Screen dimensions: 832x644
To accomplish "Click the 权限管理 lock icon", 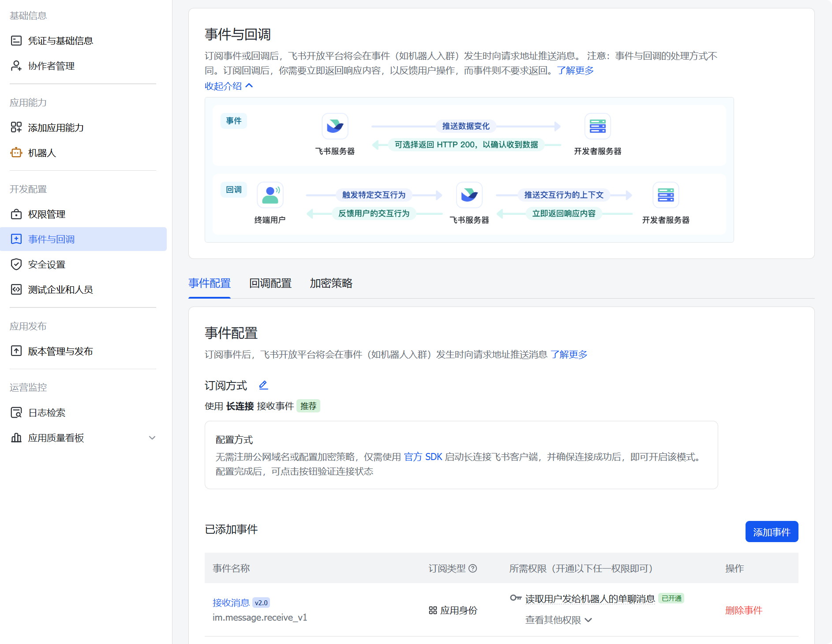I will tap(16, 214).
